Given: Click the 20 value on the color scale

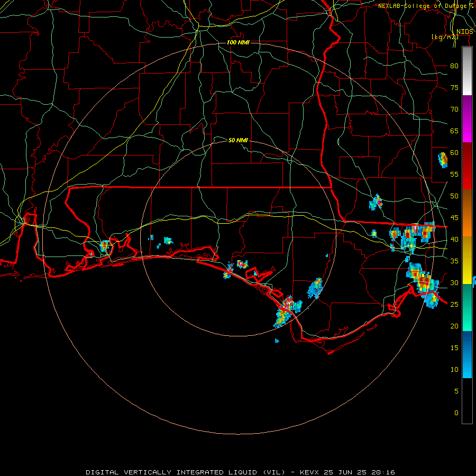Looking at the screenshot, I should point(454,326).
